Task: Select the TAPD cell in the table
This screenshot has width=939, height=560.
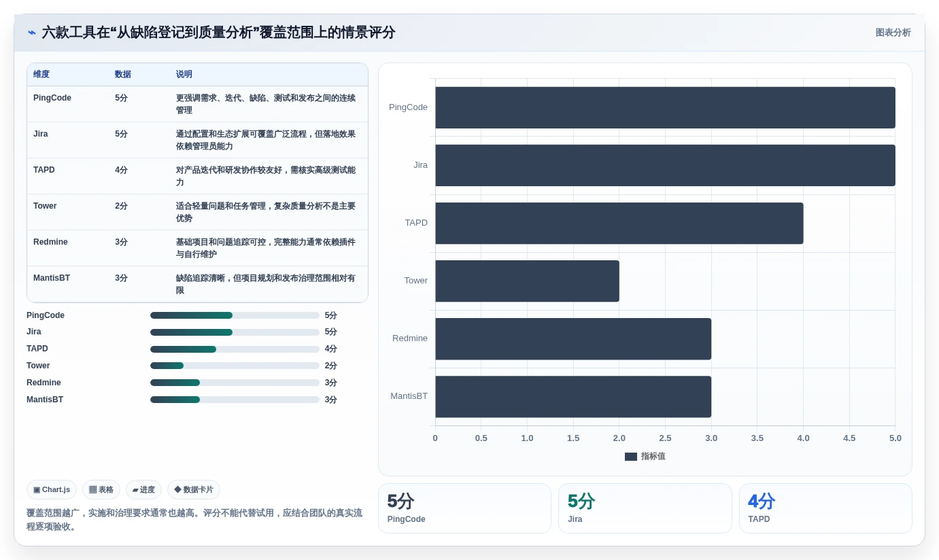Action: (44, 170)
